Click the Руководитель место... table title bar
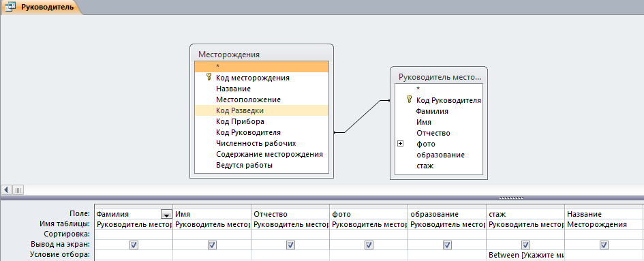Screen dimensions: 644x261 click(439, 77)
